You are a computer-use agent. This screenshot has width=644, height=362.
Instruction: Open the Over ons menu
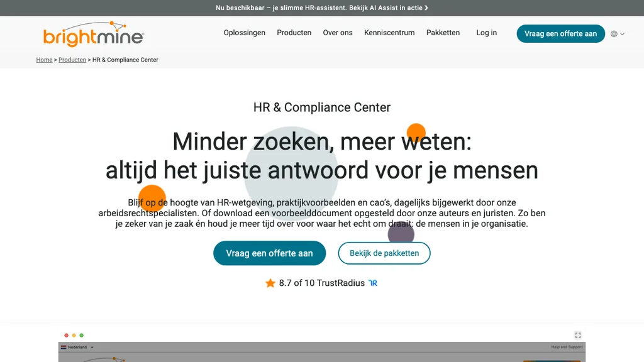point(338,33)
